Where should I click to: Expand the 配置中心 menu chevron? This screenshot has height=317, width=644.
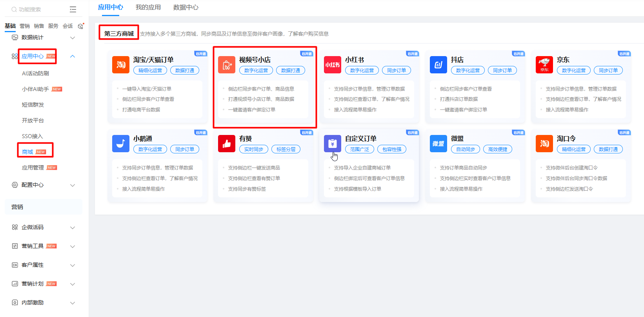[x=73, y=185]
